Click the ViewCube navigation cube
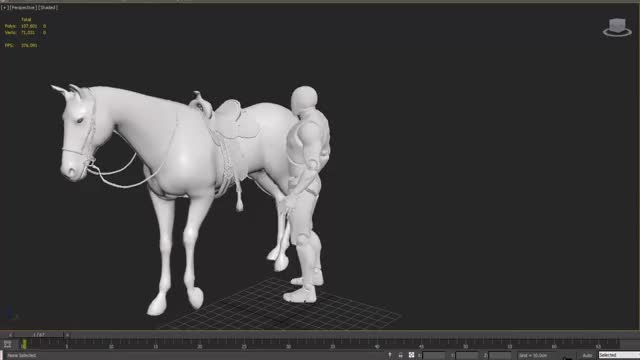This screenshot has width=640, height=360. [617, 25]
